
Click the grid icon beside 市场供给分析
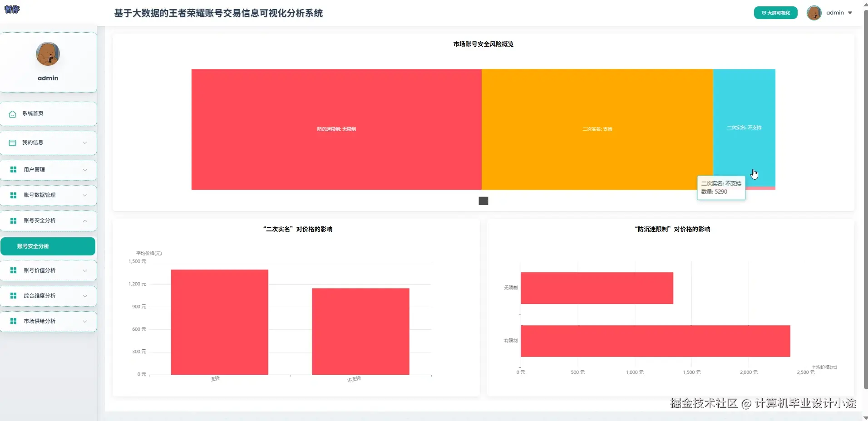[x=14, y=321]
